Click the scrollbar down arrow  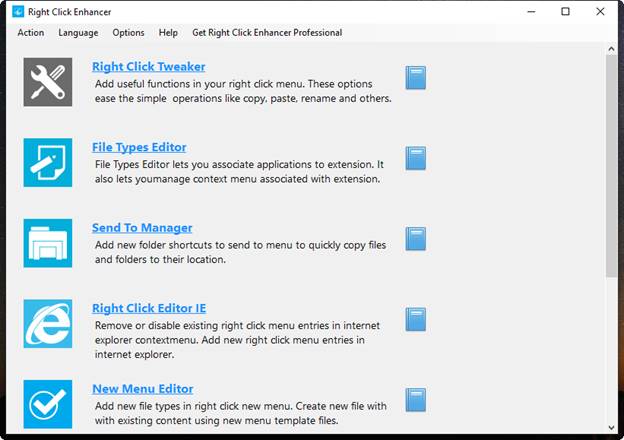tap(611, 428)
